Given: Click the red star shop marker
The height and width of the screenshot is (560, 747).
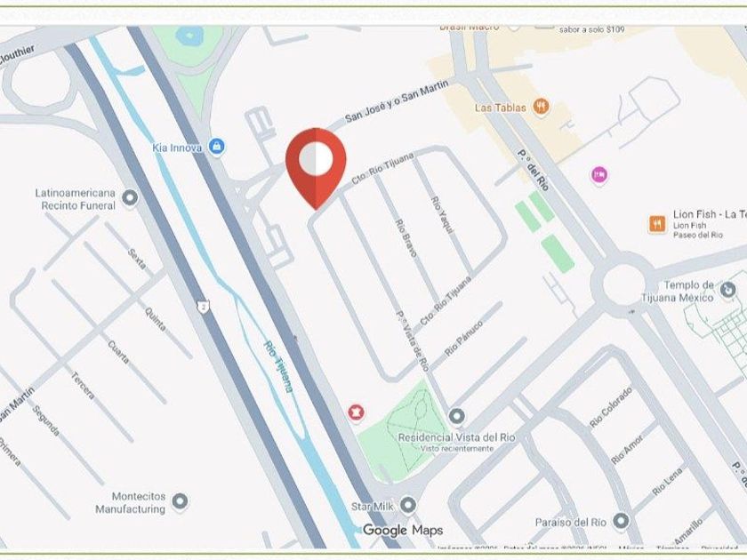Looking at the screenshot, I should click(356, 412).
